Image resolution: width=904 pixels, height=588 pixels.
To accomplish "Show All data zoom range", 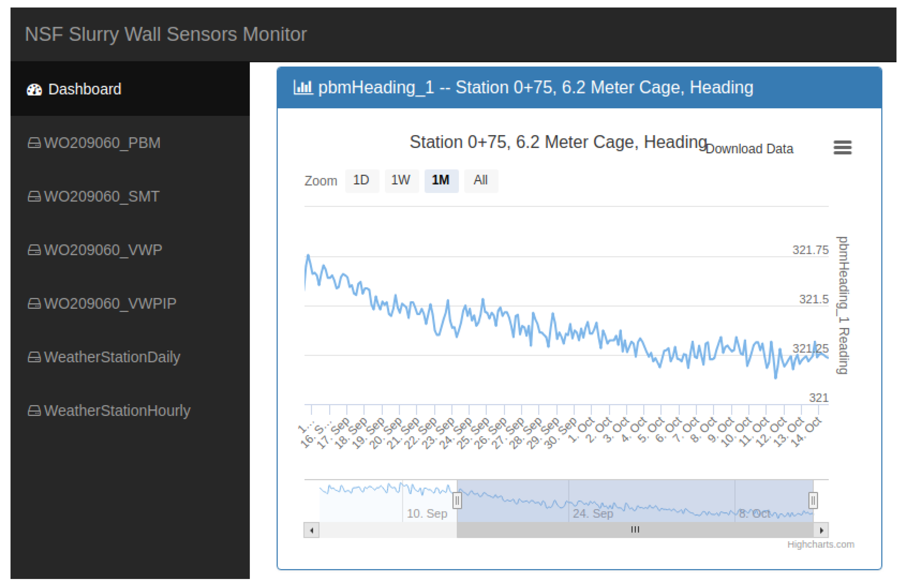I will pyautogui.click(x=481, y=180).
